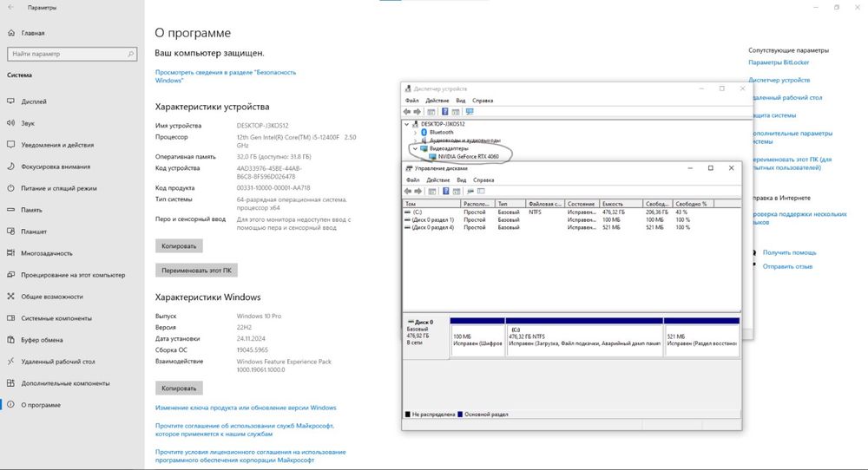Select the Общие возможности icon
868x470 pixels.
click(x=10, y=297)
